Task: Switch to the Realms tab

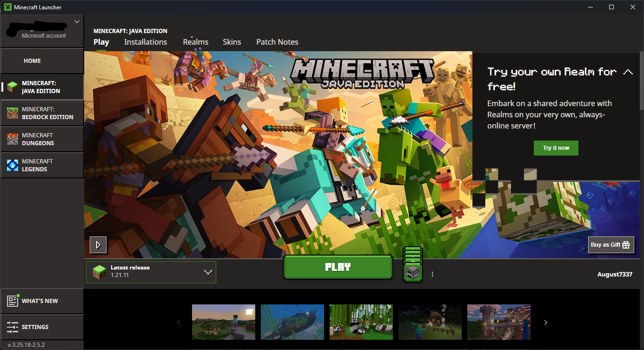Action: 196,42
